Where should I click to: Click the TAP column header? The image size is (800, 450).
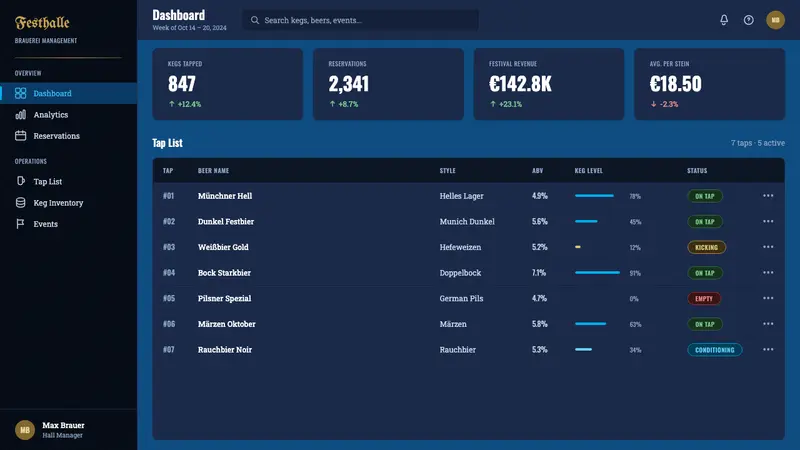[x=168, y=170]
